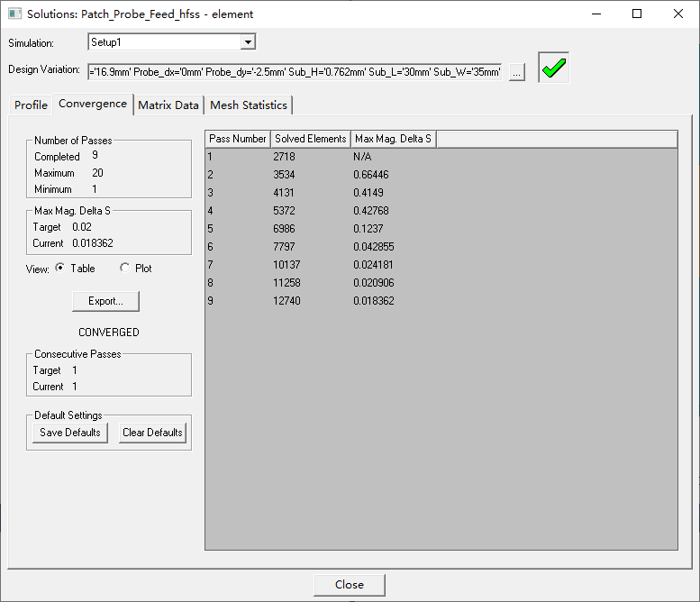Switch to the Profile tab
The height and width of the screenshot is (602, 700).
31,105
